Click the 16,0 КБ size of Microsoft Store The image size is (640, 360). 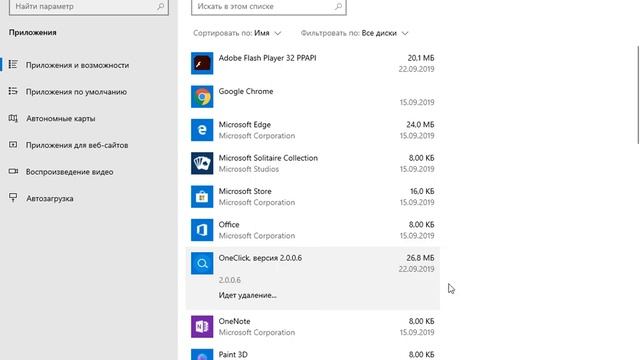click(422, 191)
